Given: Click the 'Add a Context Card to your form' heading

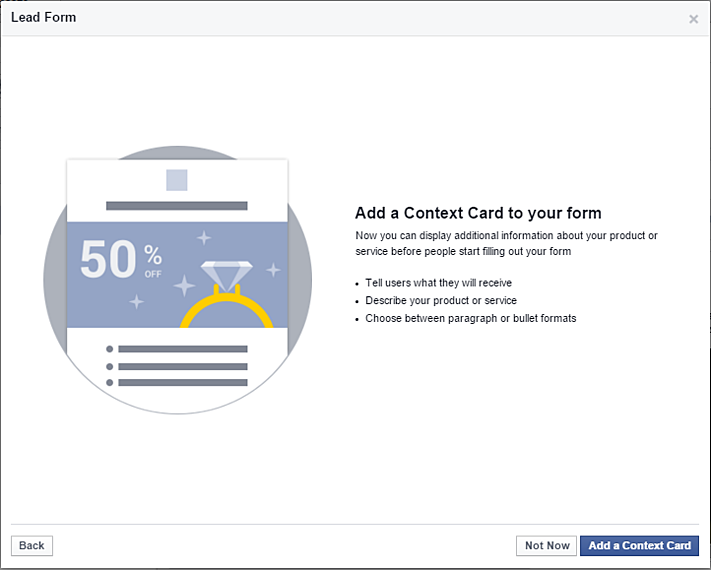Looking at the screenshot, I should click(478, 213).
